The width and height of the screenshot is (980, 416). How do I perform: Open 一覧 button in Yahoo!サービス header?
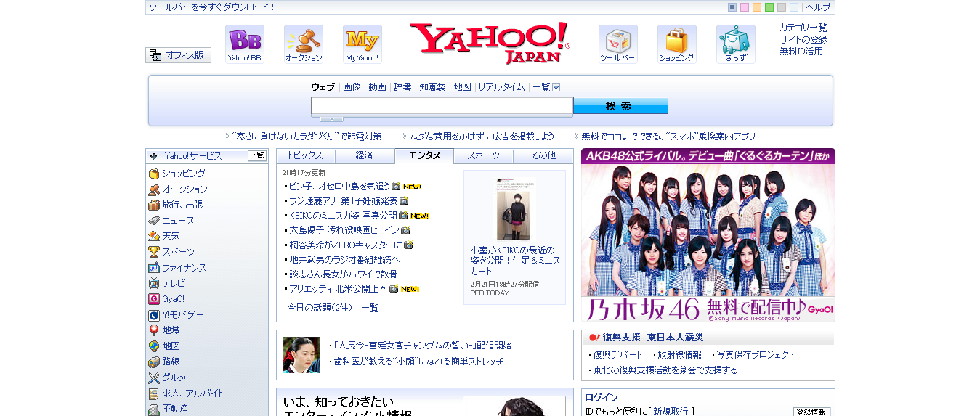coord(257,155)
